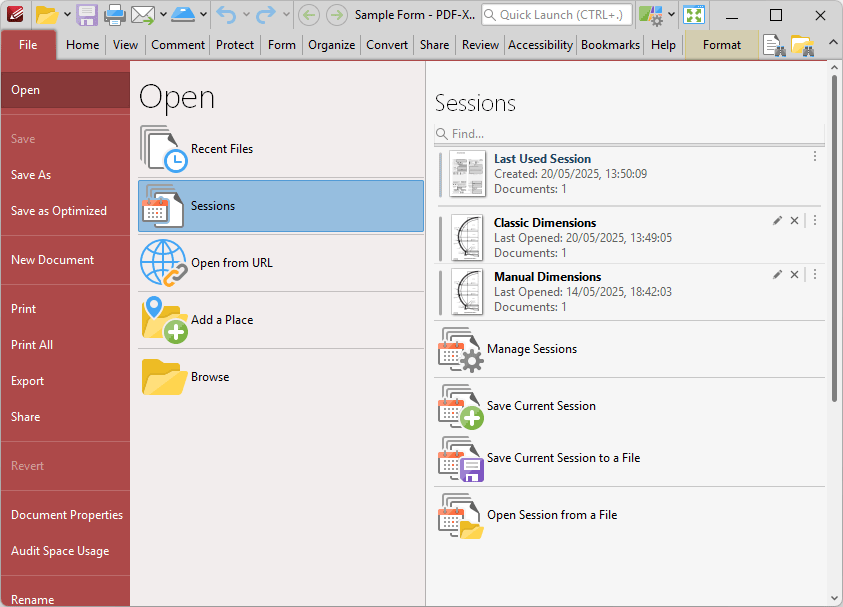Choose Recent Files in the Open list
843x607 pixels.
(x=222, y=149)
